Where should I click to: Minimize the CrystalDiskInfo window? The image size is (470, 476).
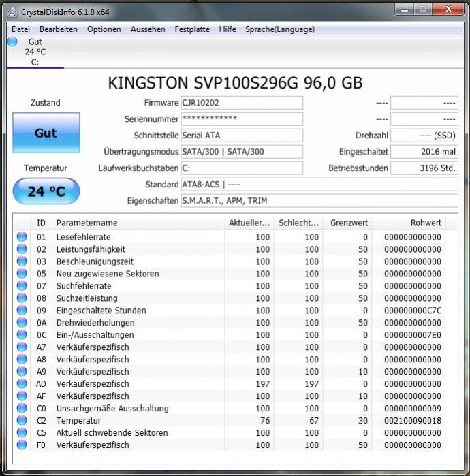click(x=405, y=10)
